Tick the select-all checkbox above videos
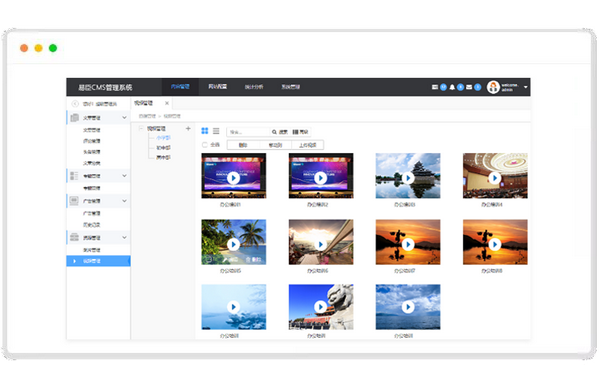 click(205, 145)
